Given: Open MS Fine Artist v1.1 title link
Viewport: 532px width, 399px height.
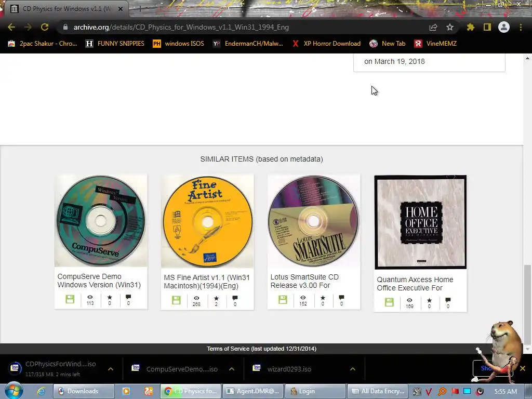Looking at the screenshot, I should 207,282.
